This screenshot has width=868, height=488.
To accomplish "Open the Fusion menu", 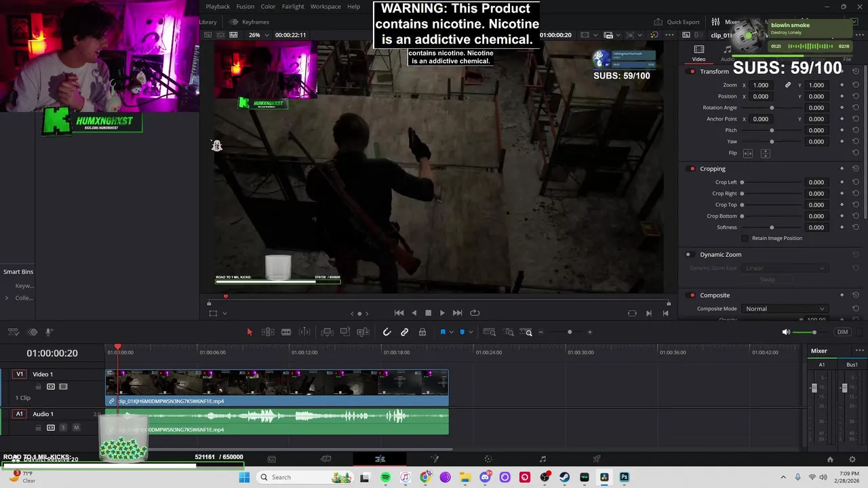I will [x=245, y=6].
